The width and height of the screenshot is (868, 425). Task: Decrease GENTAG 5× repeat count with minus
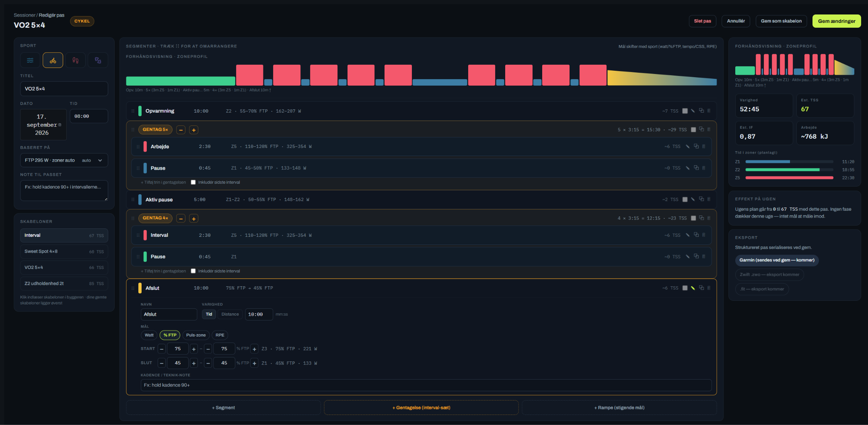[181, 130]
